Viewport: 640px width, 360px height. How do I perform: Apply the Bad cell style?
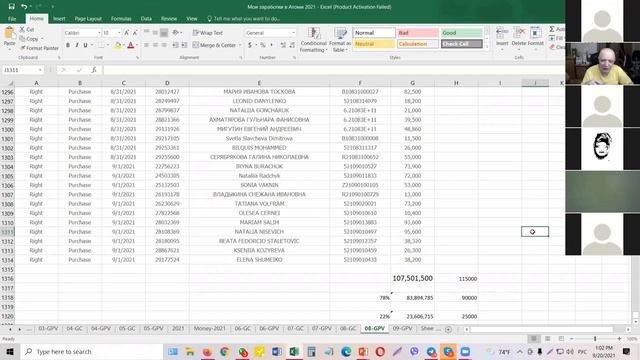point(418,33)
